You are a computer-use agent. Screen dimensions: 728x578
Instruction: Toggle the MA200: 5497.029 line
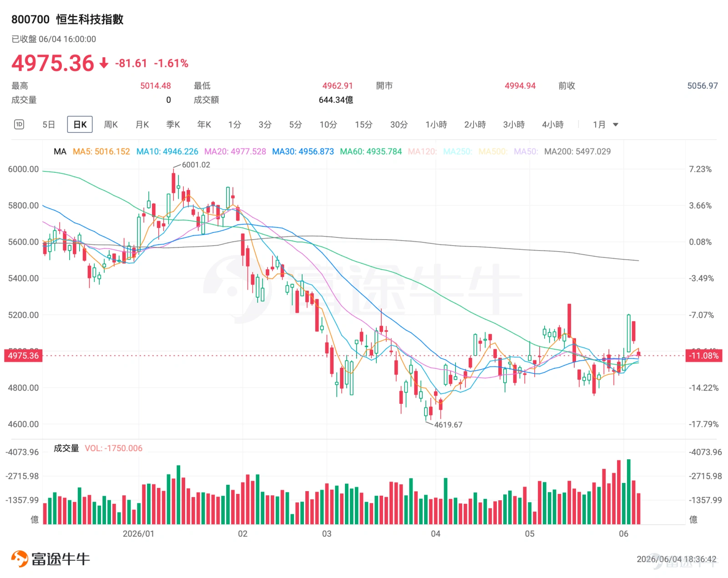(x=577, y=151)
